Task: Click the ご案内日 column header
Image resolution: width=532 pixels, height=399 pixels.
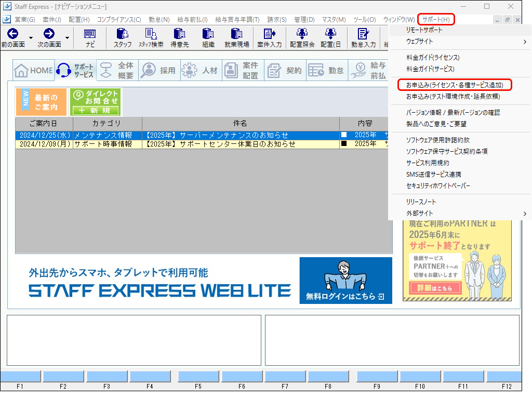Action: coord(44,124)
